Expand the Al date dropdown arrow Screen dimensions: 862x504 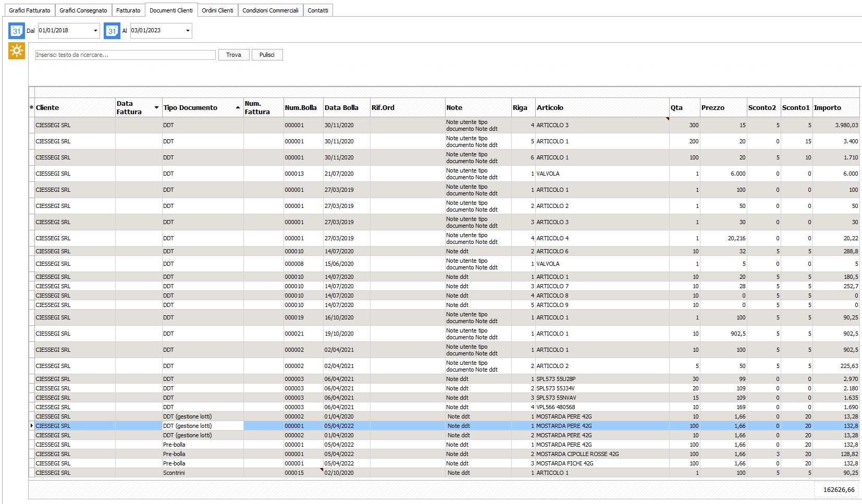[188, 31]
